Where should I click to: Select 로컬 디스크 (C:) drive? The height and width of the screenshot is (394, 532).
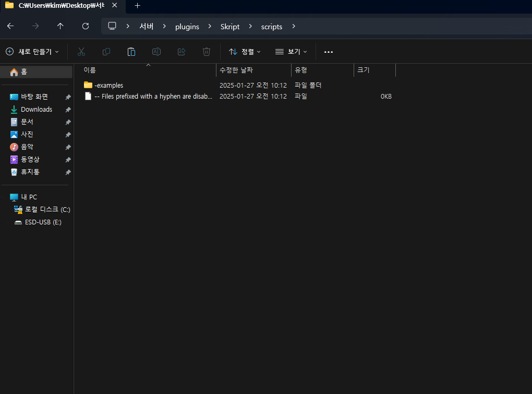coord(47,209)
